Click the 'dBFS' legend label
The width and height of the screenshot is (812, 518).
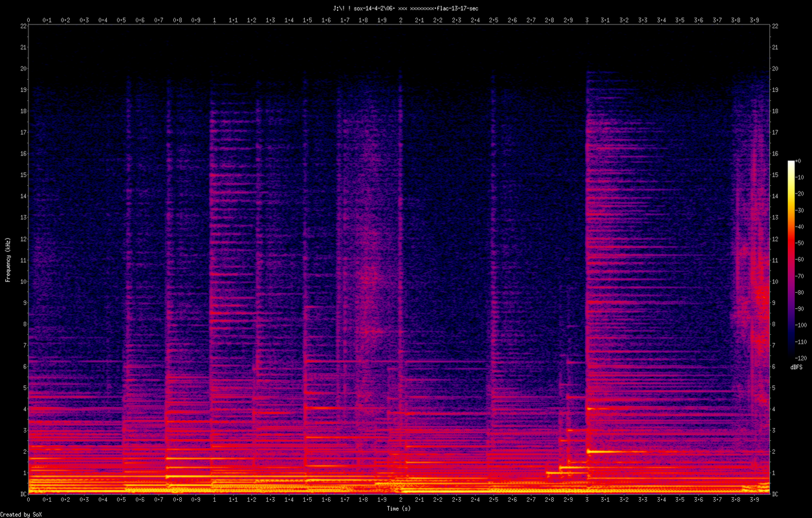tap(796, 367)
